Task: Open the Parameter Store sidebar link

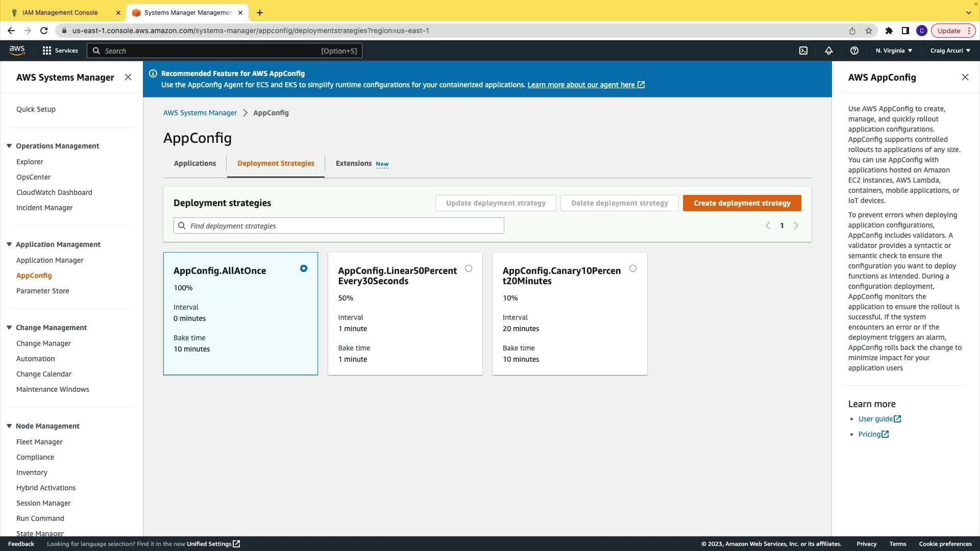Action: coord(42,291)
